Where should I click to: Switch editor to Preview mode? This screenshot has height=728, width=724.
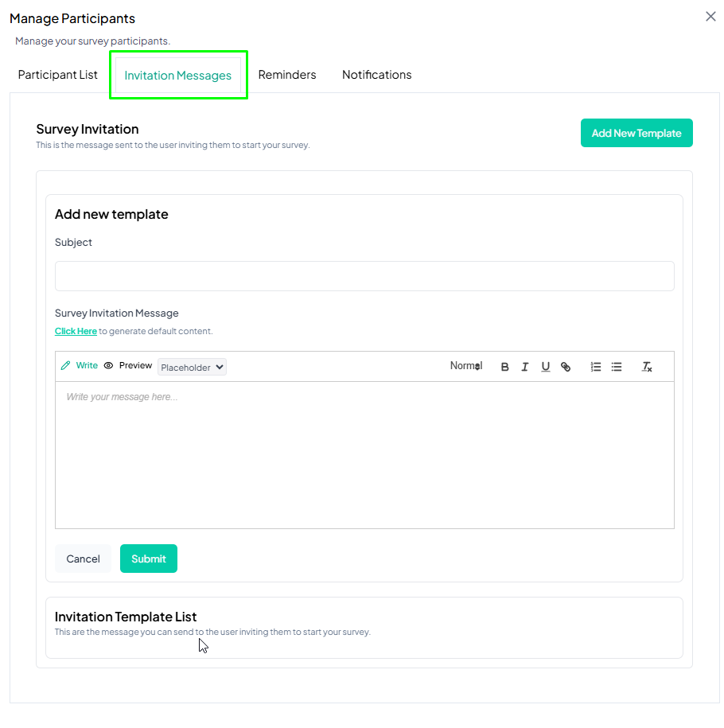coord(128,365)
